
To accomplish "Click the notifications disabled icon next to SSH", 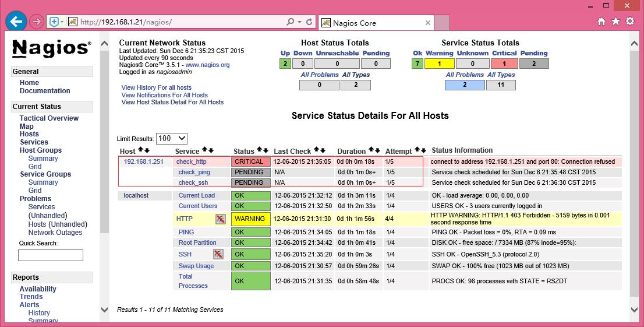I will pyautogui.click(x=218, y=254).
